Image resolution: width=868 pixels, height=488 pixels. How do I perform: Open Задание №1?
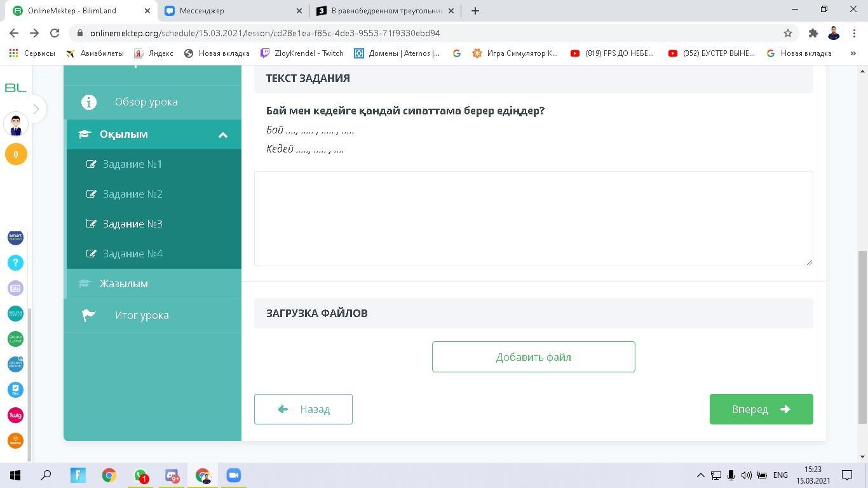tap(132, 164)
